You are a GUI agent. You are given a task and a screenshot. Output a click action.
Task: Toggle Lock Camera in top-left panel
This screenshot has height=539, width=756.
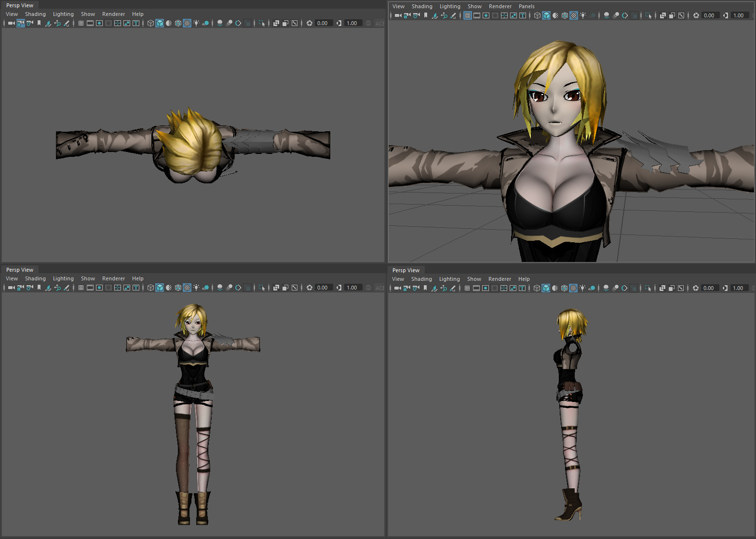[21, 23]
